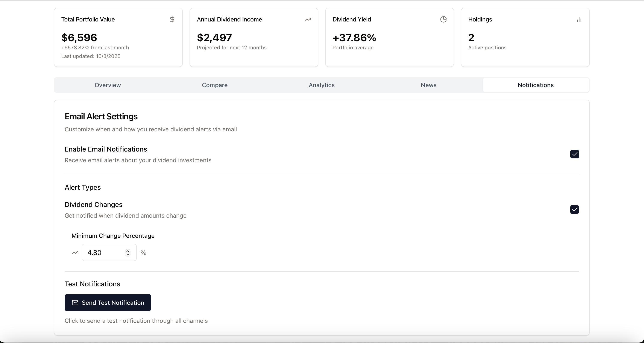The image size is (644, 343).
Task: Switch to the Overview tab
Action: pos(108,85)
